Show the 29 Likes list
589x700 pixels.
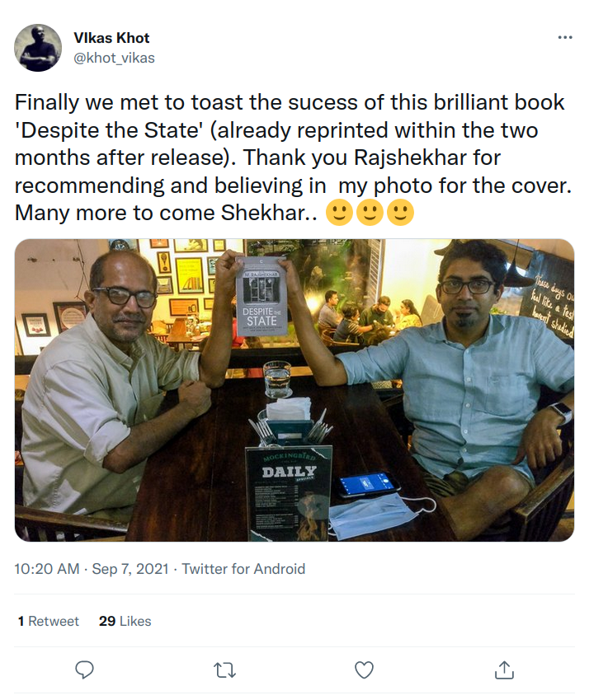125,621
